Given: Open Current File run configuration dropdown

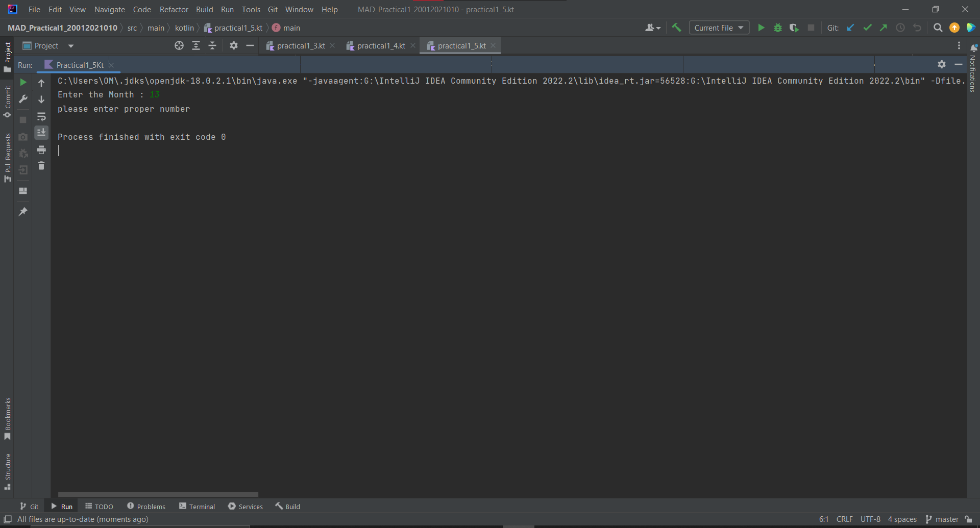Looking at the screenshot, I should coord(719,28).
